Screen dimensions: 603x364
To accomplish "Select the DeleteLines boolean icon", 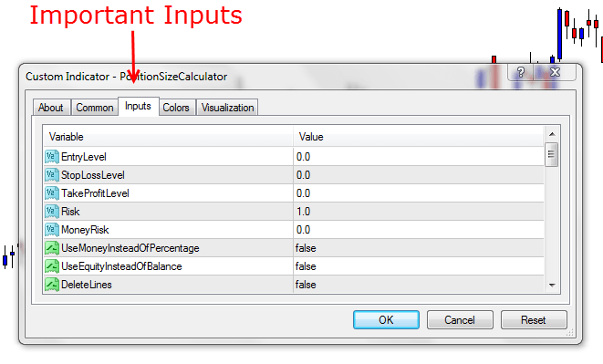I will [x=52, y=285].
